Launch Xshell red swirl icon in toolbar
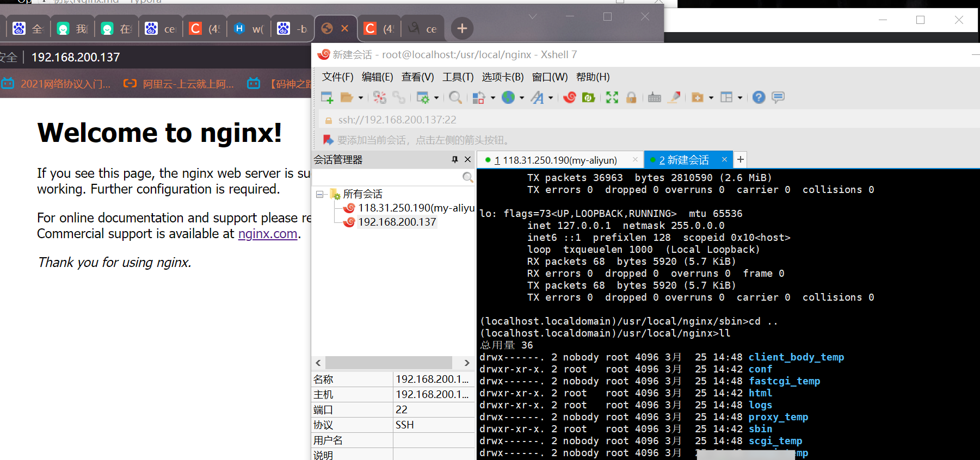The width and height of the screenshot is (980, 460). pos(570,97)
